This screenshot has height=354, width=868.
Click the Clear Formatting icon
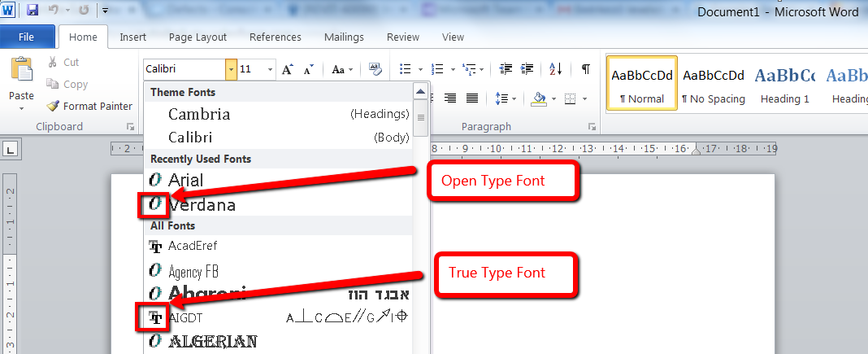point(375,68)
